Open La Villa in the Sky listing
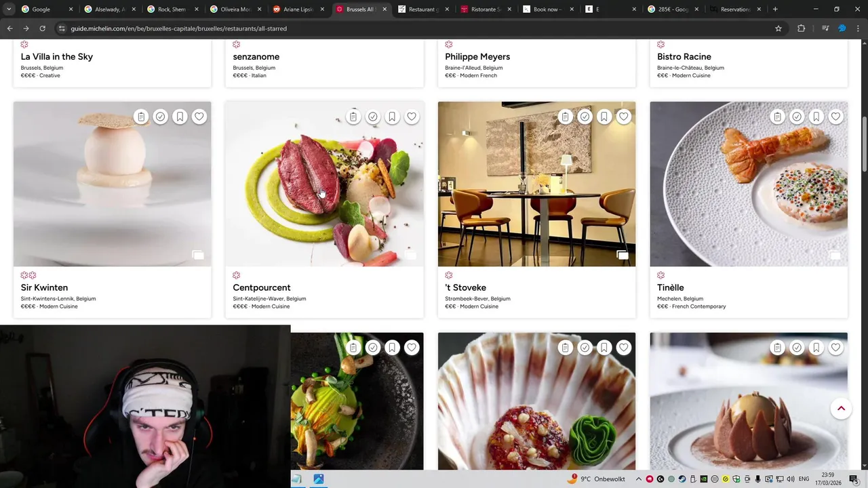 tap(57, 57)
